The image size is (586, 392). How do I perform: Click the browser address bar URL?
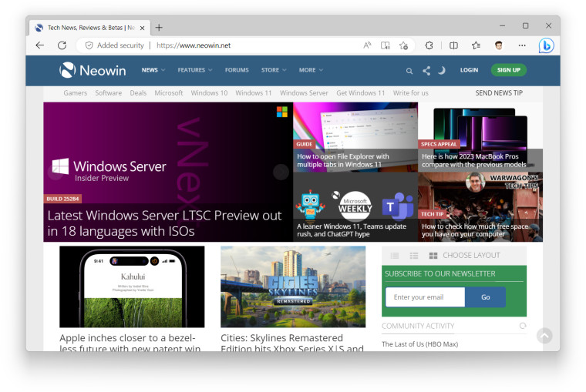pos(194,45)
